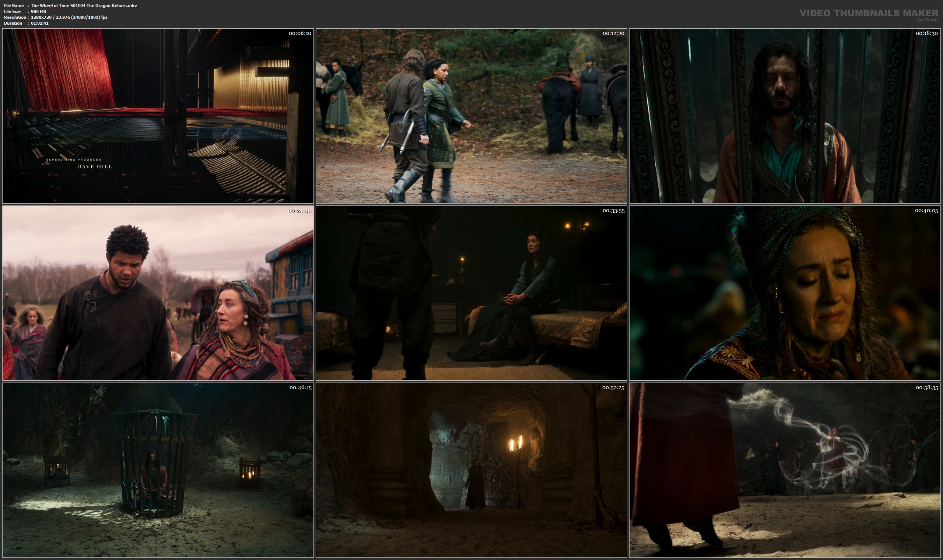The width and height of the screenshot is (943, 560).
Task: Click the 00:18:30 timestamp label
Action: coord(927,33)
